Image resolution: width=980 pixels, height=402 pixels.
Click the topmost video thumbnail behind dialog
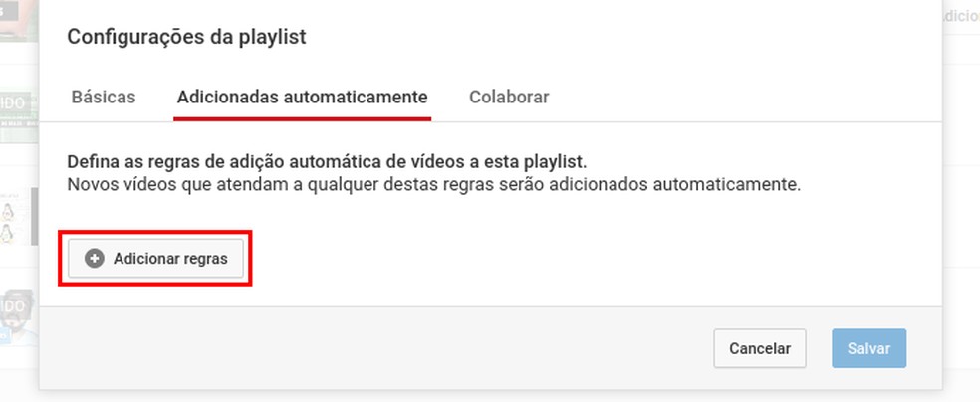click(x=19, y=21)
